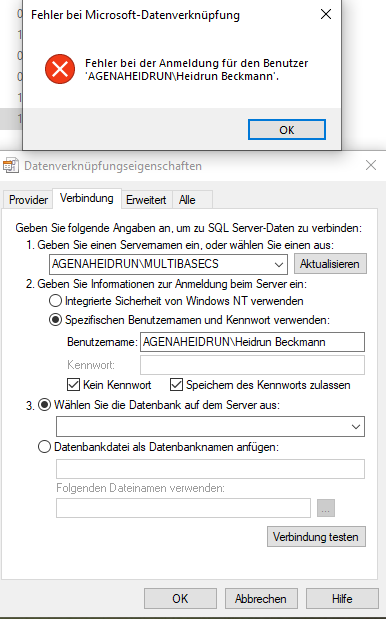
Task: Close the Datenverknüpfungseigenschaften window
Action: [x=371, y=165]
